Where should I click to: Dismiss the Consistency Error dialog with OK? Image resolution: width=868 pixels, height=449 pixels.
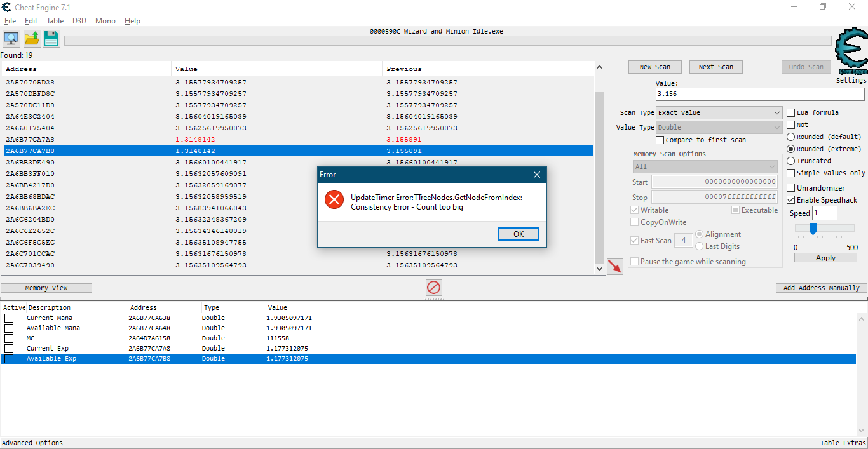(518, 234)
